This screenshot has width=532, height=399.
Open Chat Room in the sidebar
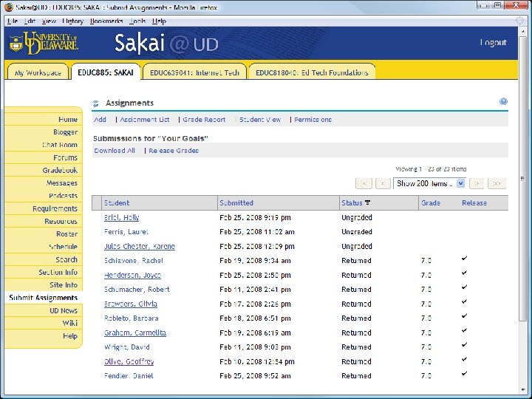point(60,145)
